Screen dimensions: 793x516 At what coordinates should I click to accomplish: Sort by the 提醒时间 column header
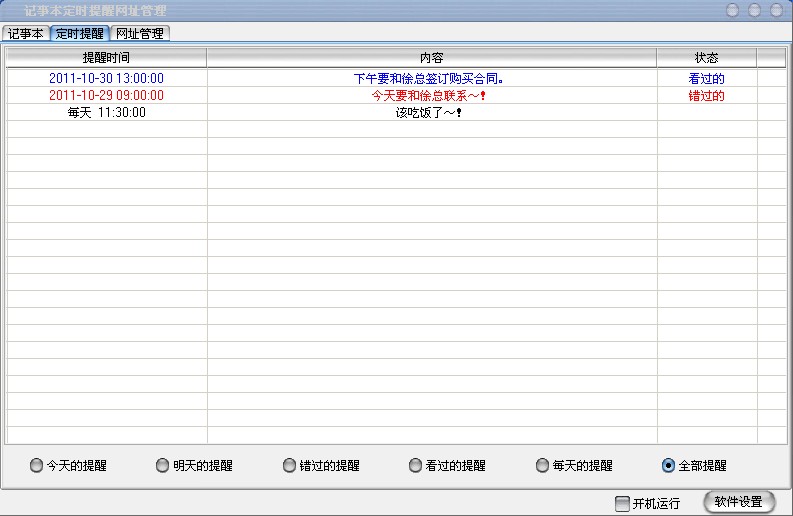106,58
